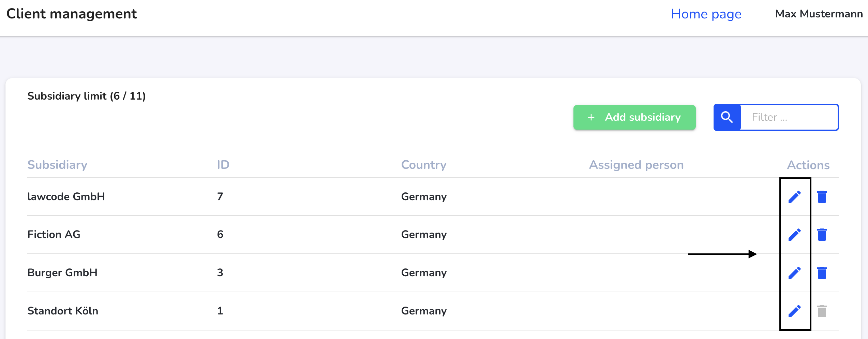Click the Add subsidiary button
868x339 pixels.
coord(634,117)
